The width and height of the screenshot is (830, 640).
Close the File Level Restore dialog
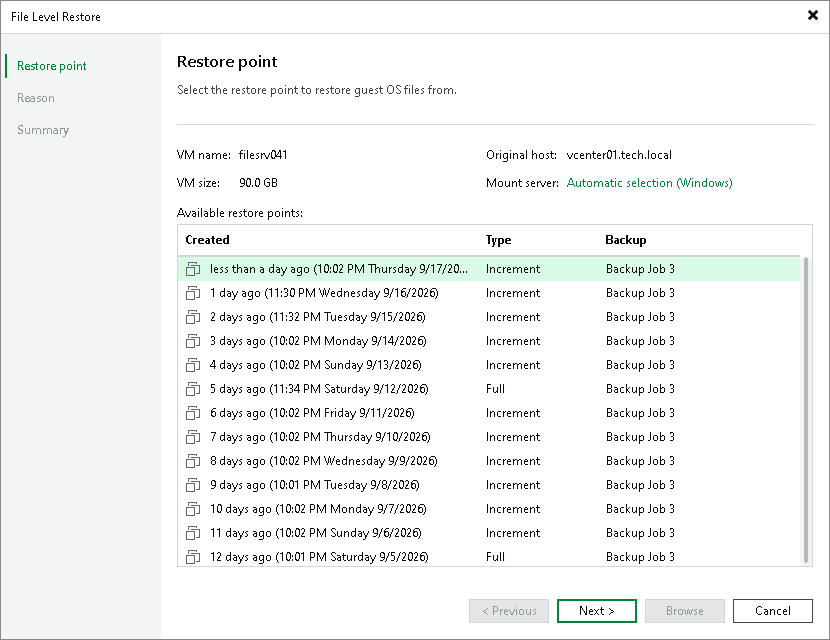click(813, 15)
